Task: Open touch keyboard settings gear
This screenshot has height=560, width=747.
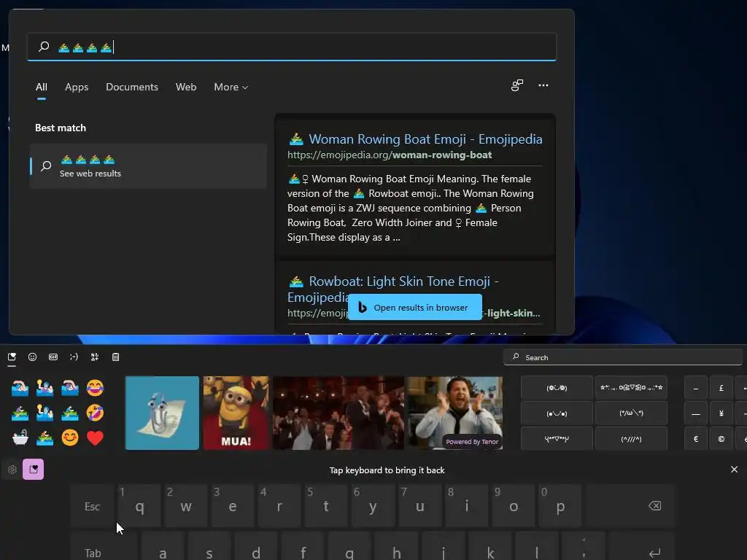Action: click(x=12, y=470)
